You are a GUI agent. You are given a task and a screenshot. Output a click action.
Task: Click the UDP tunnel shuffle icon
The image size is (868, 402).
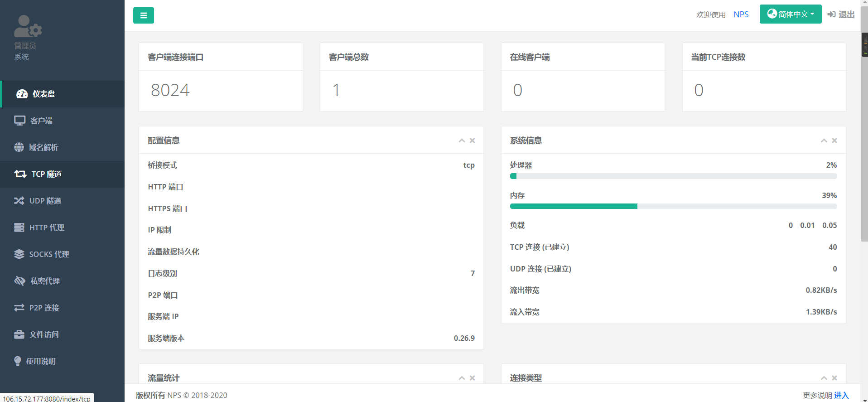[19, 201]
